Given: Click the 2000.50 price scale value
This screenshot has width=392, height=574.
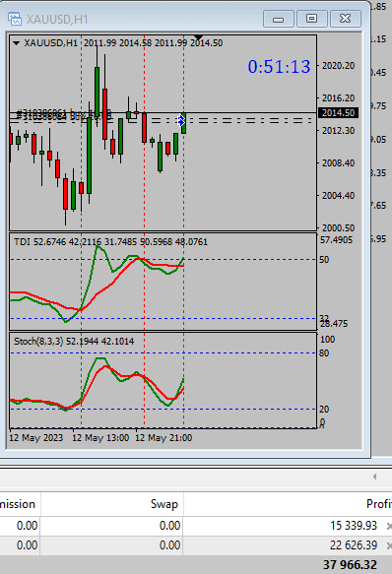Looking at the screenshot, I should pos(338,228).
